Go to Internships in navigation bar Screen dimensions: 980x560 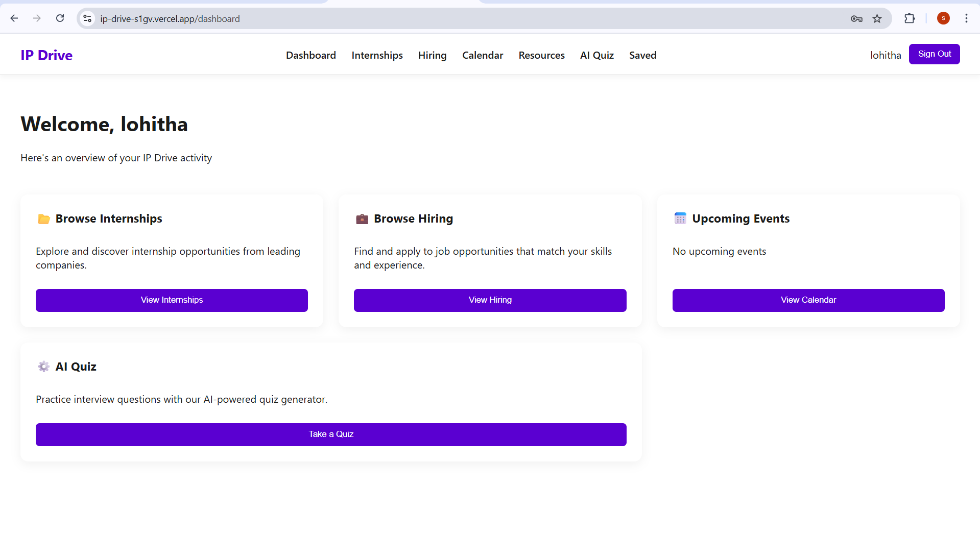tap(377, 55)
